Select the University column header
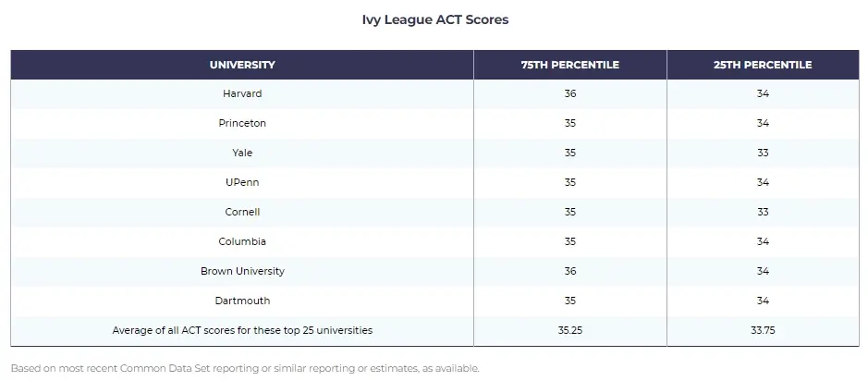 click(x=242, y=65)
